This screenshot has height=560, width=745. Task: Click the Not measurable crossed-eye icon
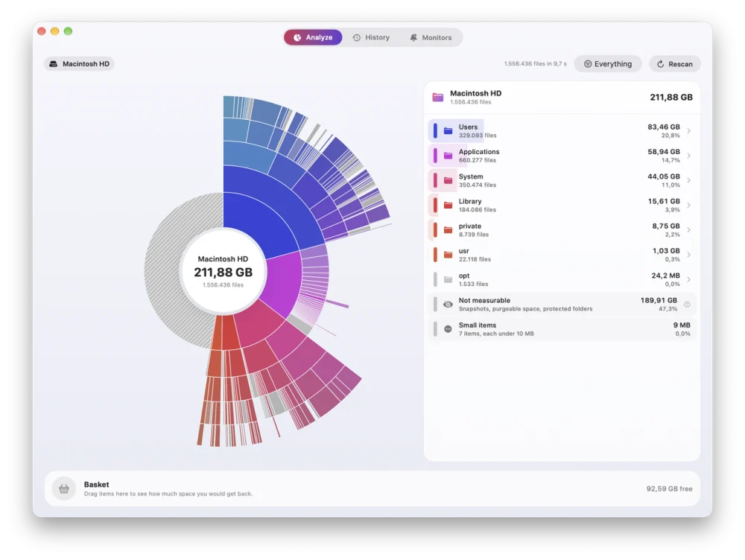point(448,305)
